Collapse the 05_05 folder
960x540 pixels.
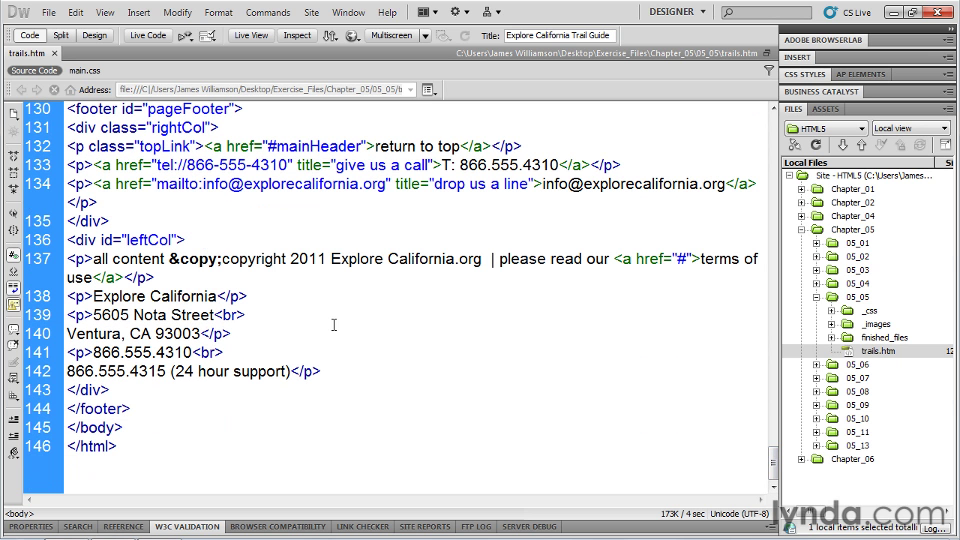pos(816,298)
